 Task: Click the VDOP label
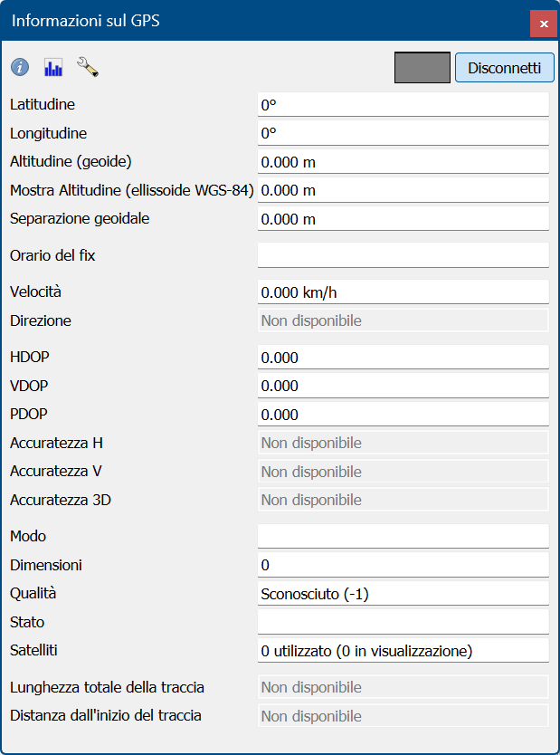(x=29, y=386)
